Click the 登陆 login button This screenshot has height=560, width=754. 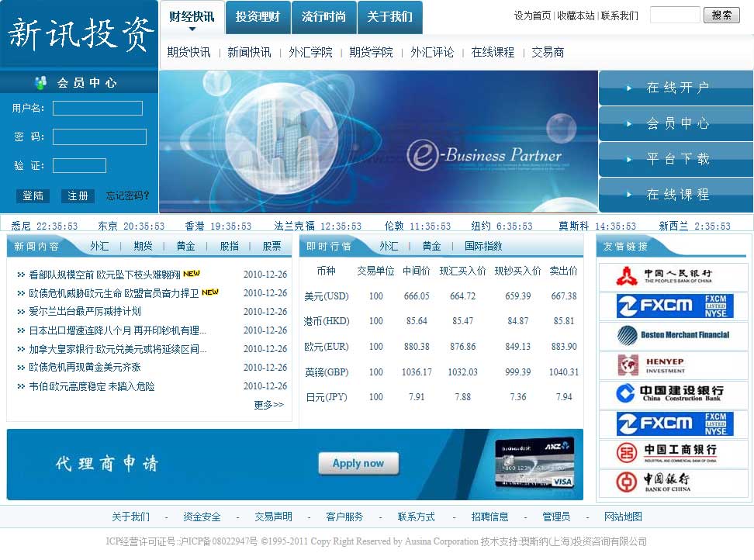[x=33, y=196]
